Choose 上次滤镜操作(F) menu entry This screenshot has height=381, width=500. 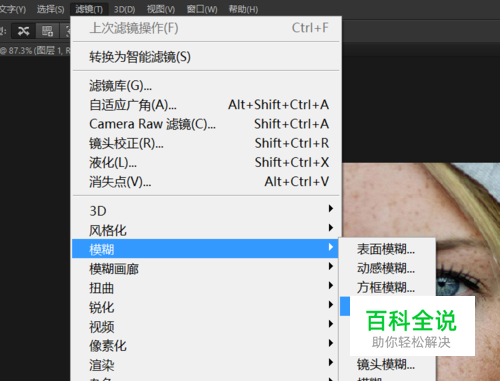point(206,28)
